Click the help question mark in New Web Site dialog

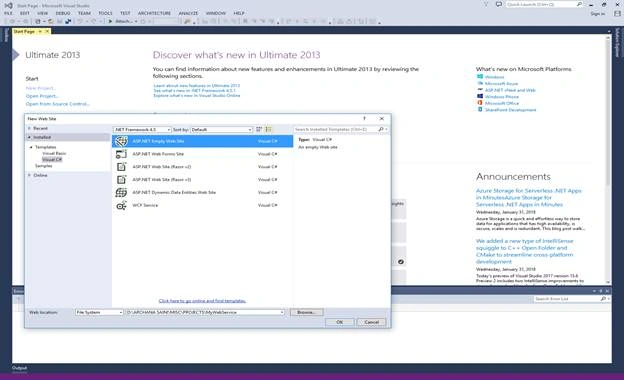tap(364, 119)
